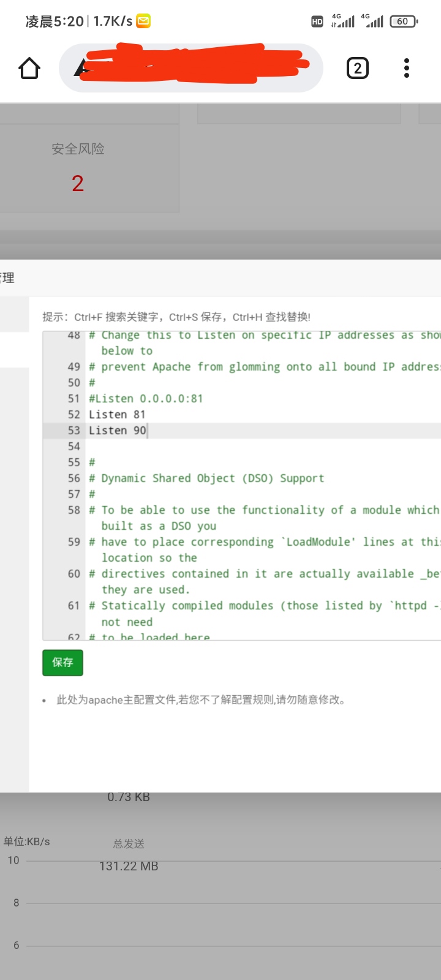Click the #Listen 0.0.0.0:81 commented line
Screen dimensions: 441x980
[146, 399]
